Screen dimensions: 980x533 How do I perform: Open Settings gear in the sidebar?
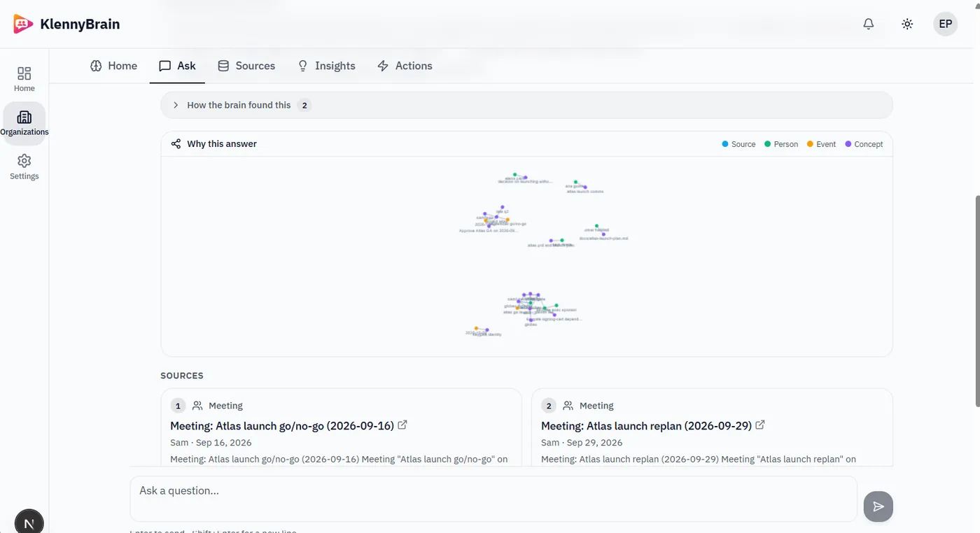pos(24,167)
